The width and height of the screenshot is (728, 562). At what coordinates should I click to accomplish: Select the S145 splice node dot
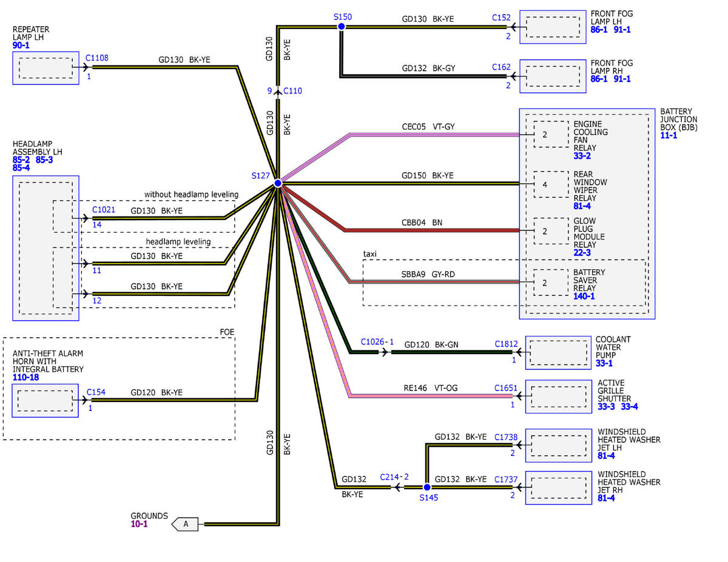click(x=426, y=487)
